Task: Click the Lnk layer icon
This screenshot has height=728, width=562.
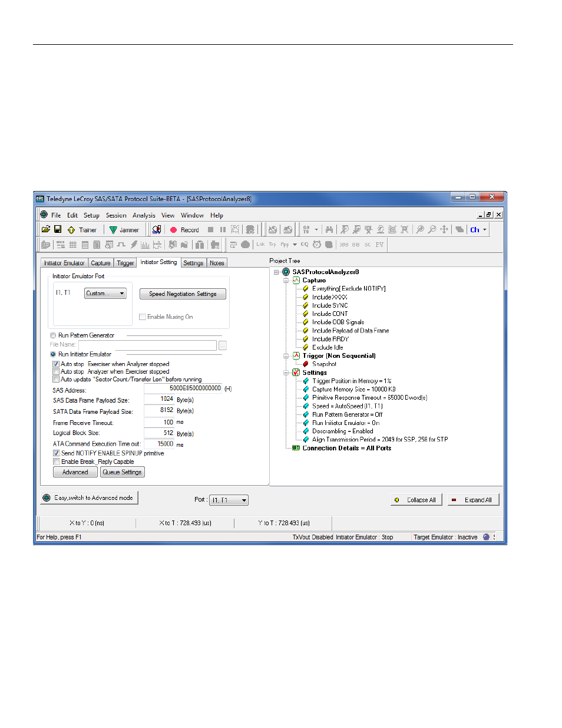Action: point(260,244)
